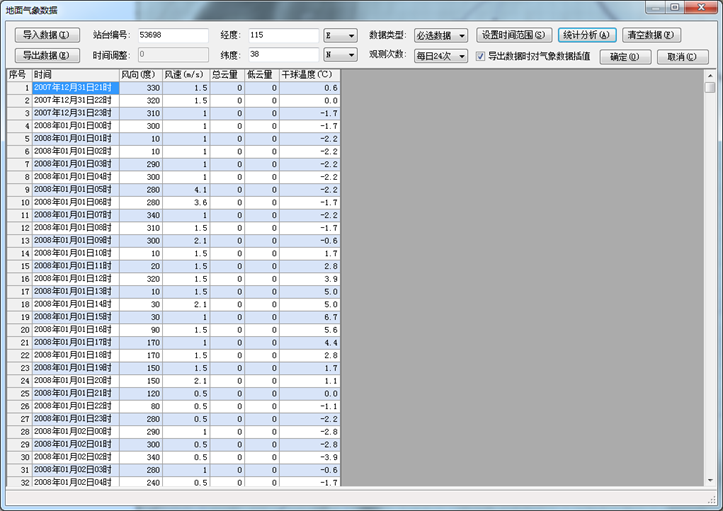Viewport: 723px width, 511px height.
Task: Expand the latitude N direction dropdown
Action: click(x=340, y=56)
